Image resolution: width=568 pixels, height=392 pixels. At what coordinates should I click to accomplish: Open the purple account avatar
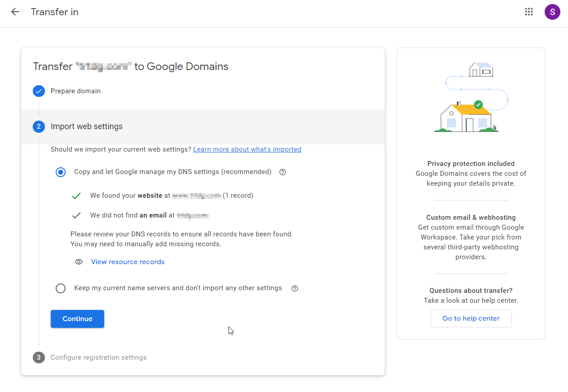click(552, 12)
